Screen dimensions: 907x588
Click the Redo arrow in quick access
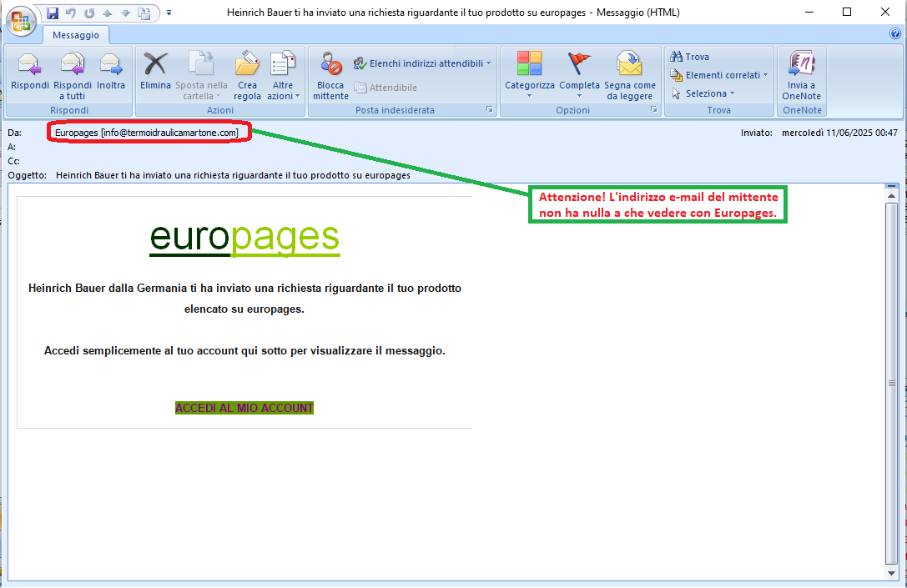click(x=89, y=13)
